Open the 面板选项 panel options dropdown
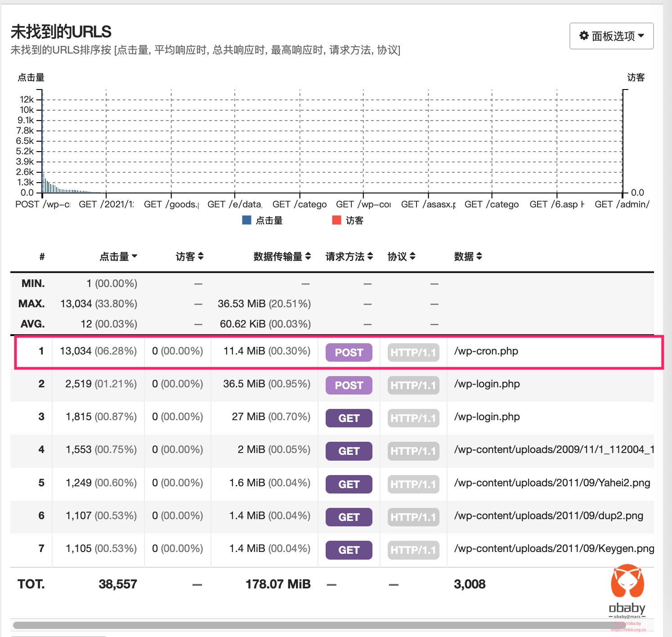Viewport: 672px width, 637px height. (x=611, y=36)
